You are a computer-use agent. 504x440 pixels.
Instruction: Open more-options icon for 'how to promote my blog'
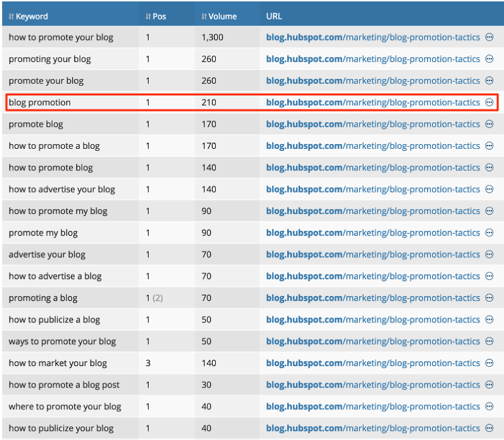click(x=489, y=211)
